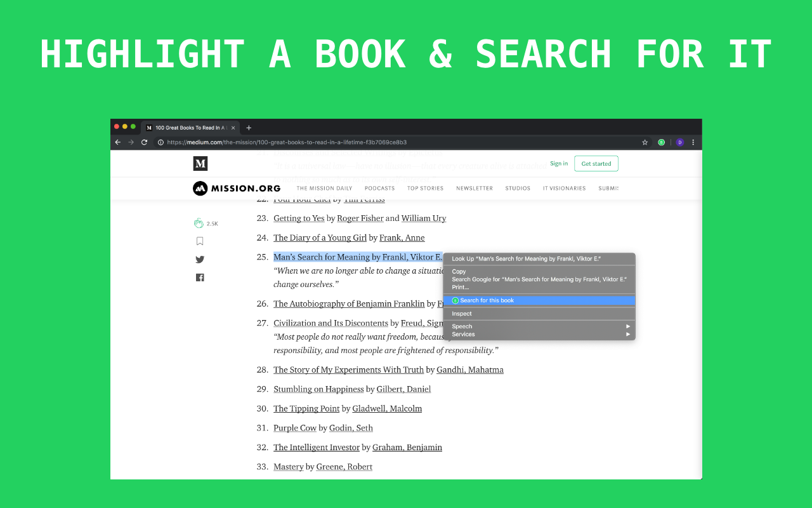Open the Godin, Seth author link

pyautogui.click(x=351, y=428)
